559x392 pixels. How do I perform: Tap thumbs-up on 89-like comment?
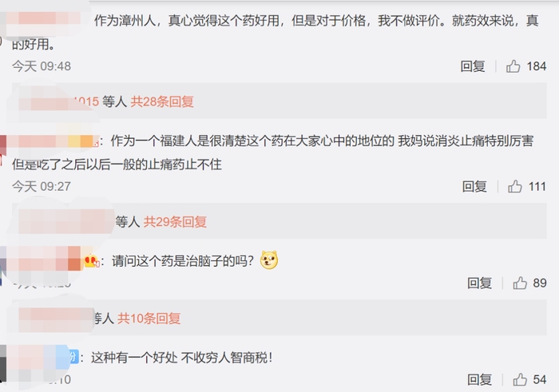[520, 283]
